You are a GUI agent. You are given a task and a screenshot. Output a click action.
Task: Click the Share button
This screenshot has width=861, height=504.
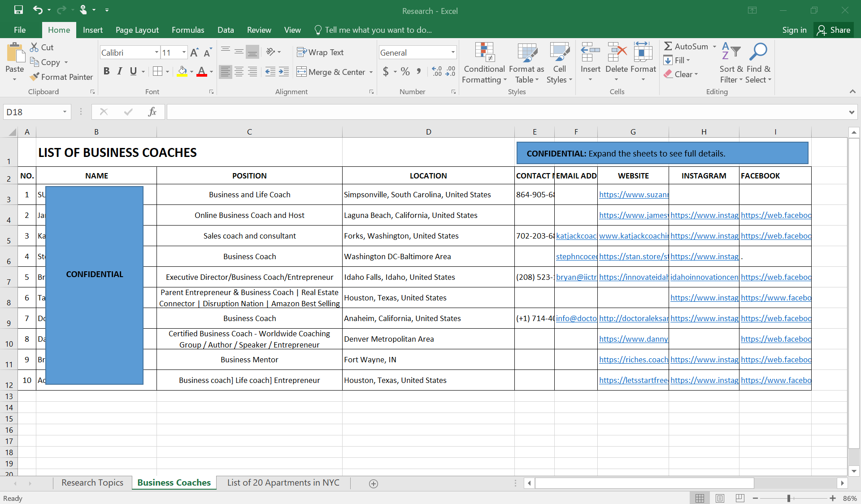[834, 30]
